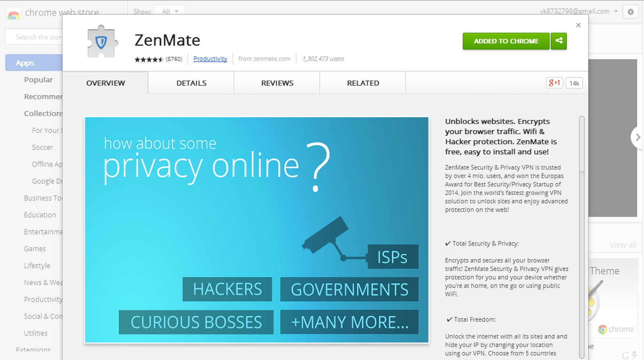Browse the Education category
Image resolution: width=644 pixels, height=360 pixels.
pyautogui.click(x=40, y=215)
